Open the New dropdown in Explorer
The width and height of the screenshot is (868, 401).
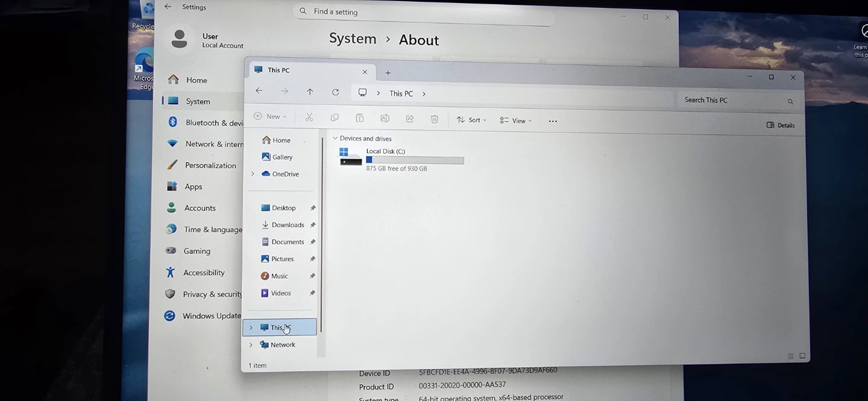click(270, 116)
